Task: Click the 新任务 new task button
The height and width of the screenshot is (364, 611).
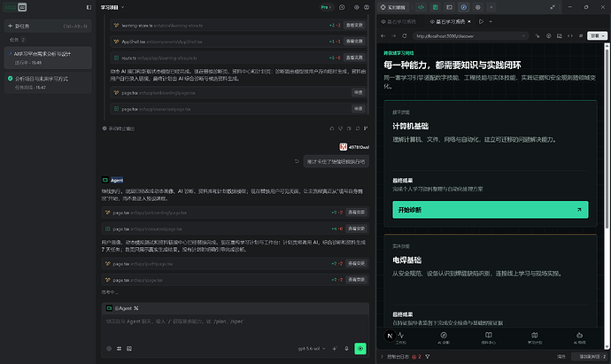Action: click(48, 26)
